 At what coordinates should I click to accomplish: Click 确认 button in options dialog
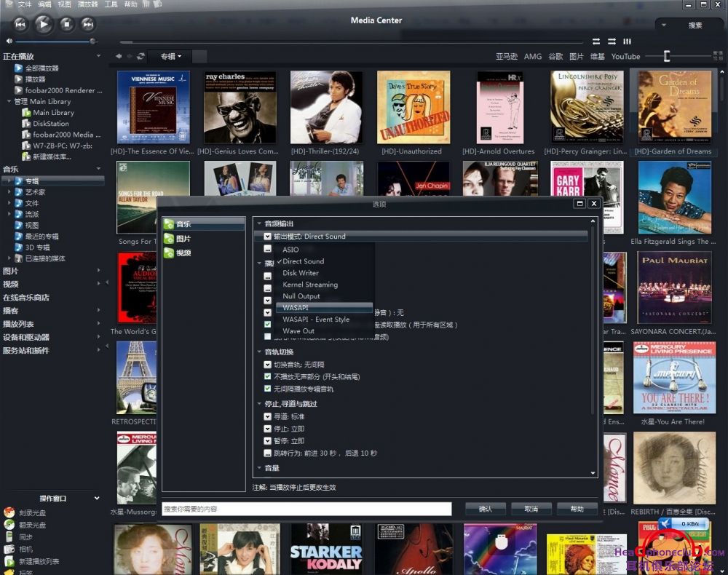point(485,509)
